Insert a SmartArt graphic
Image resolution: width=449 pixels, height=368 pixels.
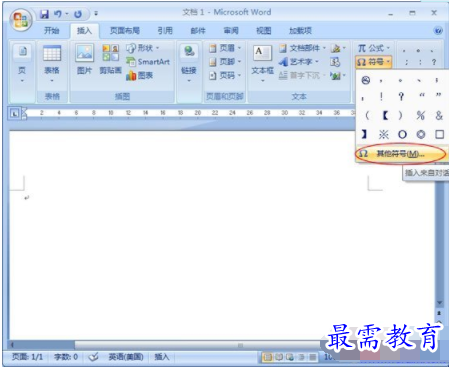coord(148,62)
